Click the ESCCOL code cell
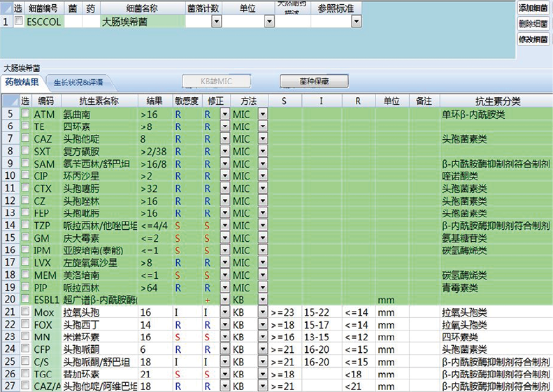553x392 pixels. (44, 22)
